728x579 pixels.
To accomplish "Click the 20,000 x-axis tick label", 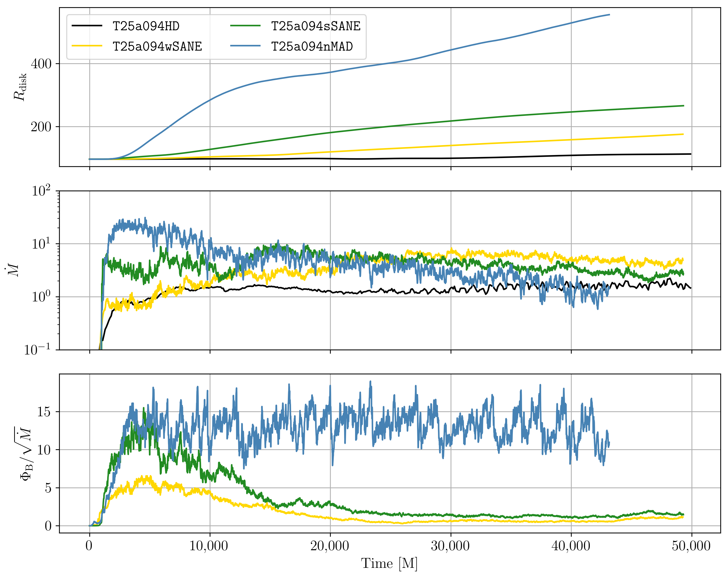I will pos(330,546).
